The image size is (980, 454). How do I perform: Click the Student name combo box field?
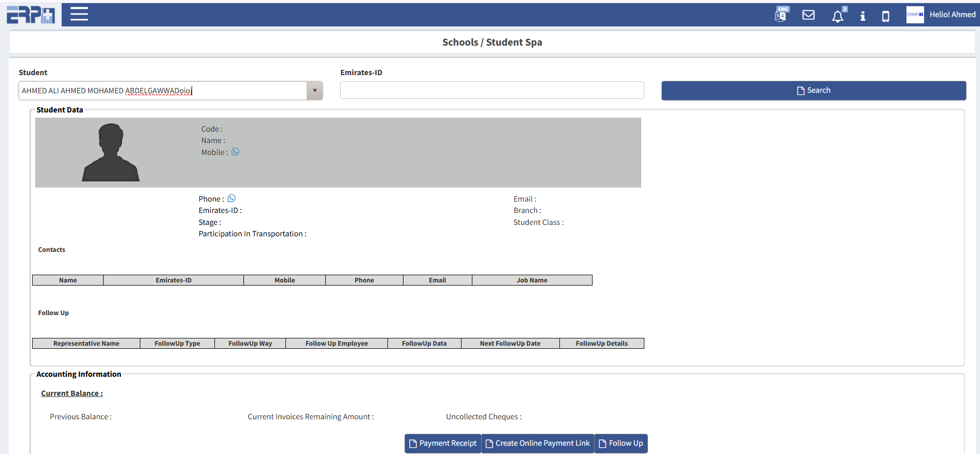click(163, 91)
